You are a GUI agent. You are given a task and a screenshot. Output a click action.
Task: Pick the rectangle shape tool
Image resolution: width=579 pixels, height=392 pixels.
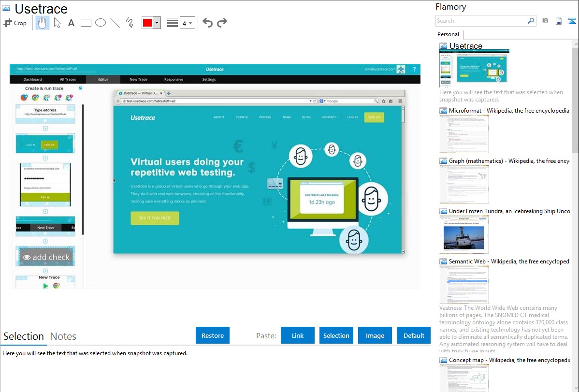coord(86,23)
